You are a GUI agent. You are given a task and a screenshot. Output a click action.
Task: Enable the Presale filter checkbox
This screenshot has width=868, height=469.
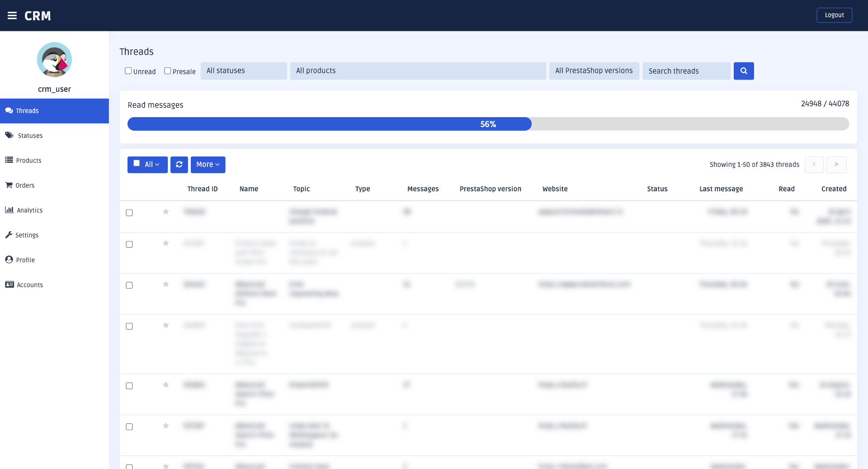click(167, 71)
